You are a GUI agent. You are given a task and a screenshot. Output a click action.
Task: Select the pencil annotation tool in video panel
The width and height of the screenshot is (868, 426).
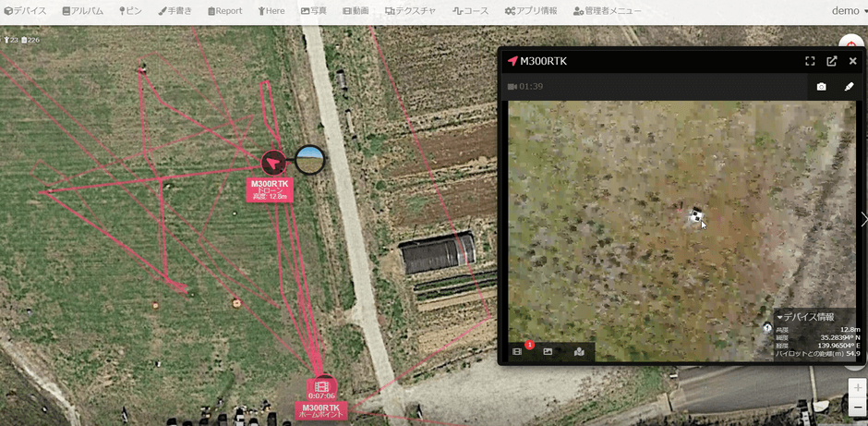click(849, 87)
